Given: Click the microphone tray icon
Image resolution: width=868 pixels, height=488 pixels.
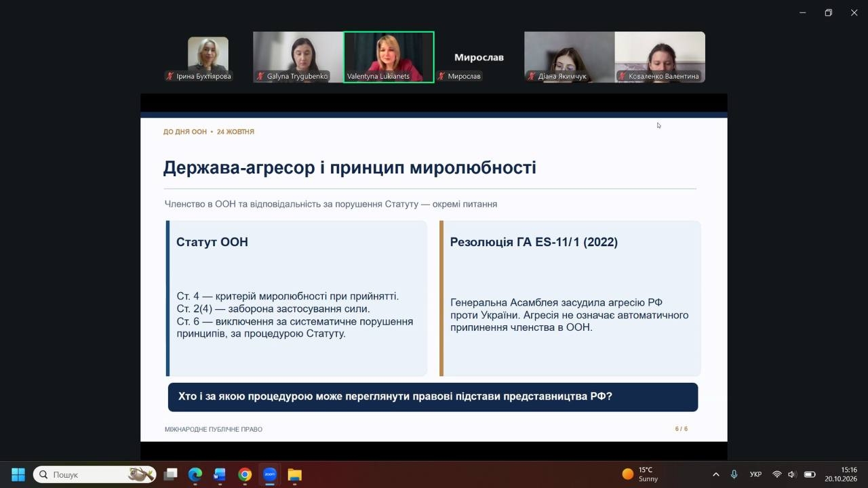Looking at the screenshot, I should point(734,474).
